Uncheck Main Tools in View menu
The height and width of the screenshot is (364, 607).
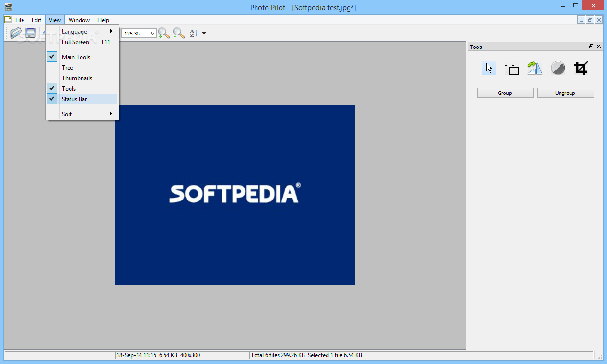82,57
